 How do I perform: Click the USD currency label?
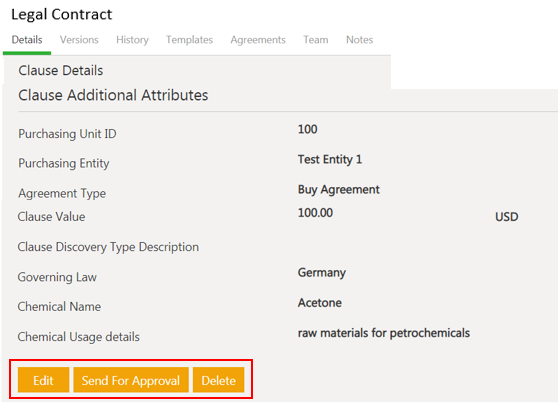(x=507, y=217)
